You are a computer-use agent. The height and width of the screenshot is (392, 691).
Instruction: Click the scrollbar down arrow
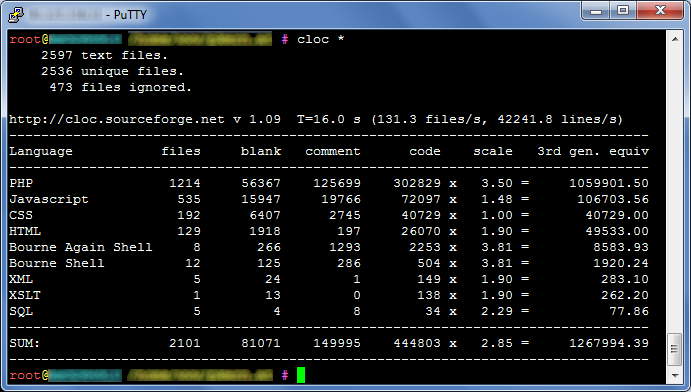point(675,376)
